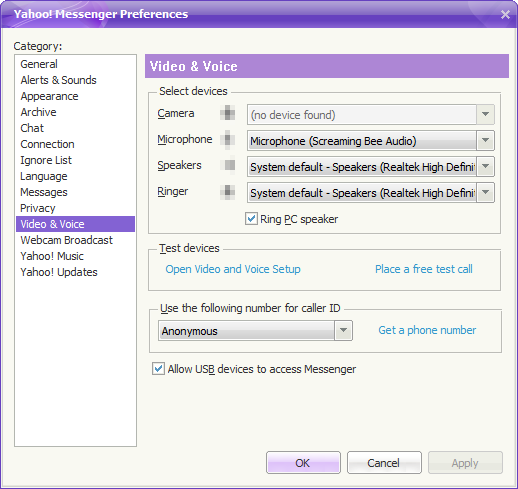Open the Camera device dropdown
The height and width of the screenshot is (489, 518).
[x=485, y=115]
